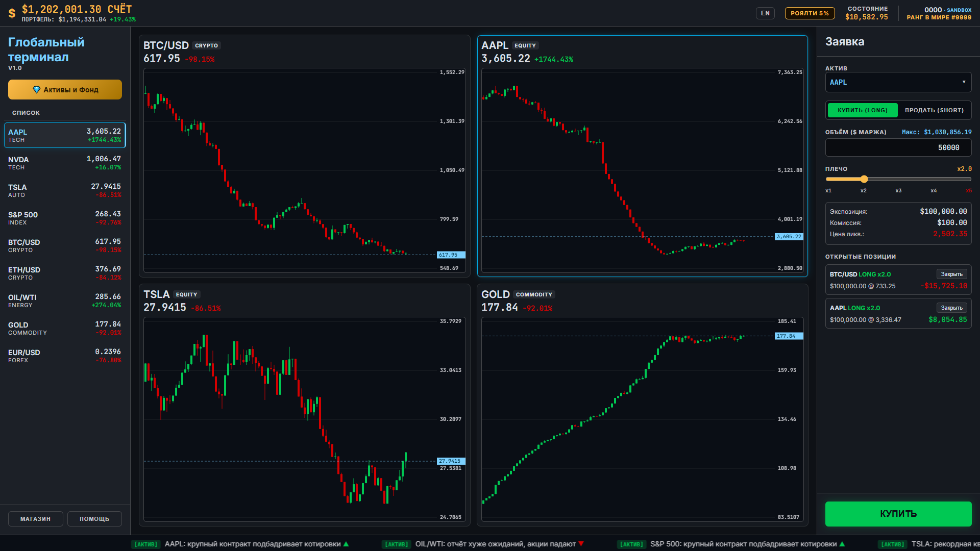Click the AAPL chart panel title

(495, 45)
